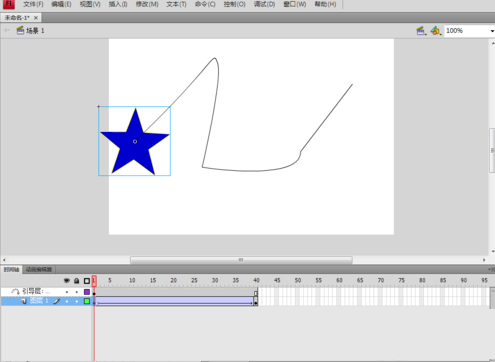Click the horizontal scrollbar left arrow
The image size is (495, 362).
tap(4, 260)
